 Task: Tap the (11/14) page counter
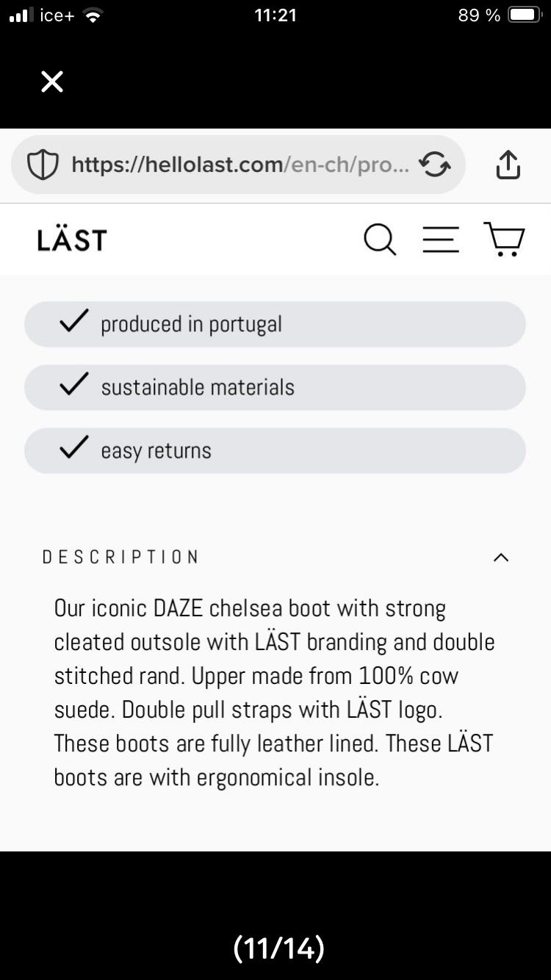[x=278, y=948]
